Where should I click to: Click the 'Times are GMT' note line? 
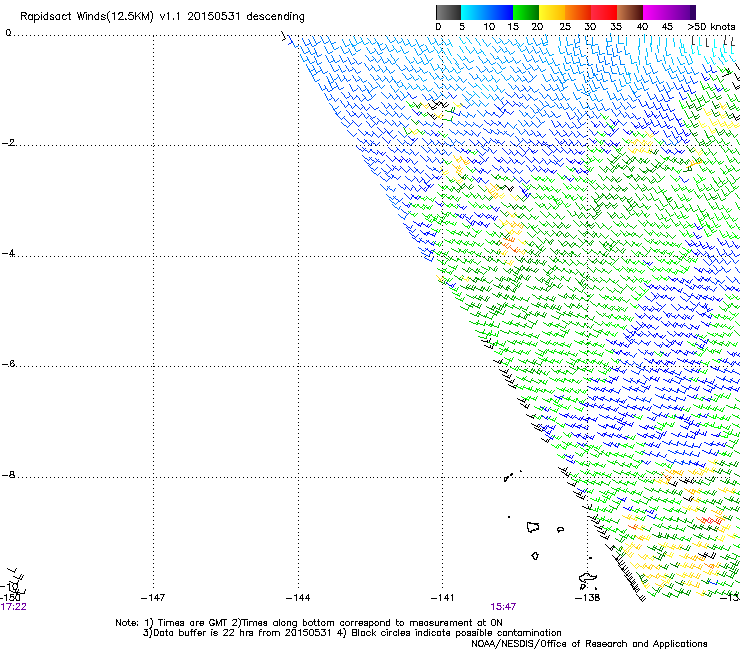point(309,623)
